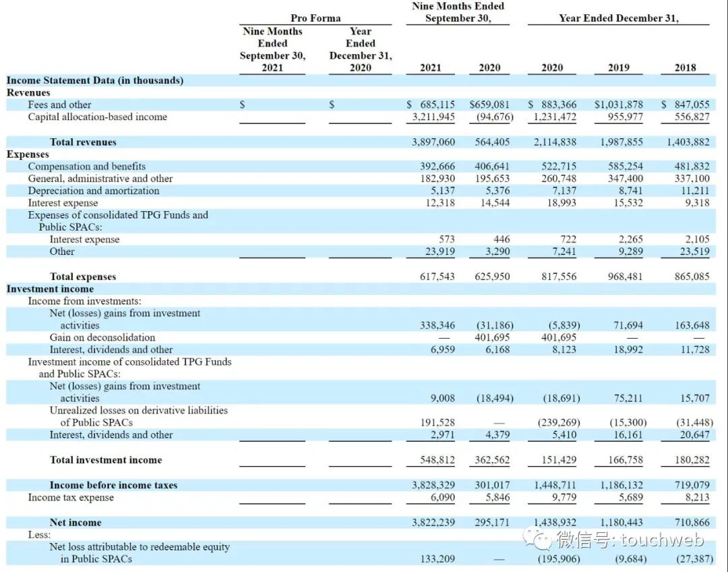Click the $659,081 fees value
The width and height of the screenshot is (728, 572).
(489, 105)
